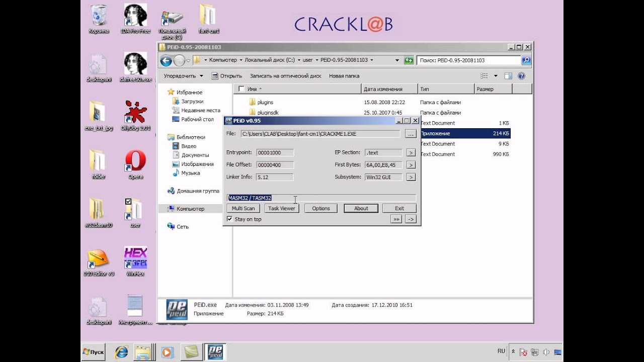This screenshot has height=362, width=644.
Task: Click the browse file ... button
Action: pos(411,134)
